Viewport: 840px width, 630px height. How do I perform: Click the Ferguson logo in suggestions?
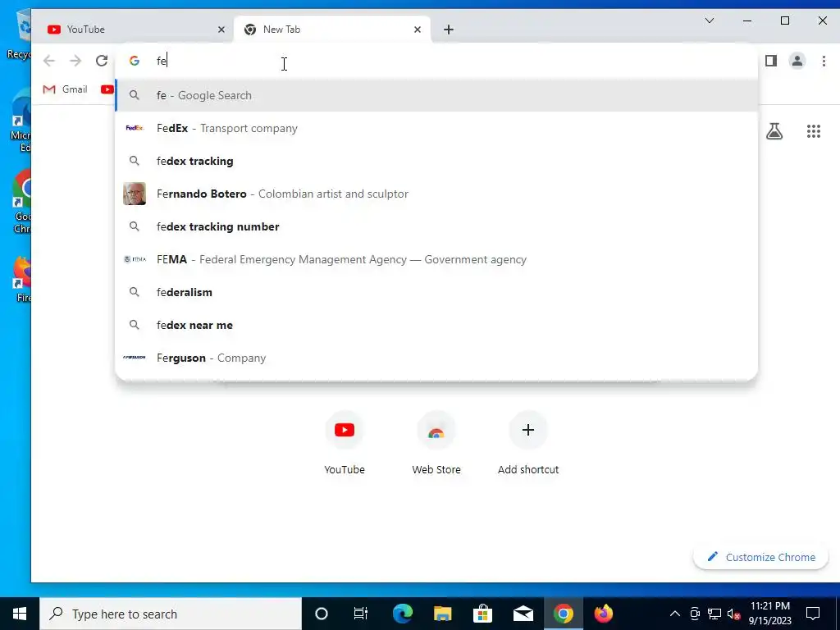[135, 358]
